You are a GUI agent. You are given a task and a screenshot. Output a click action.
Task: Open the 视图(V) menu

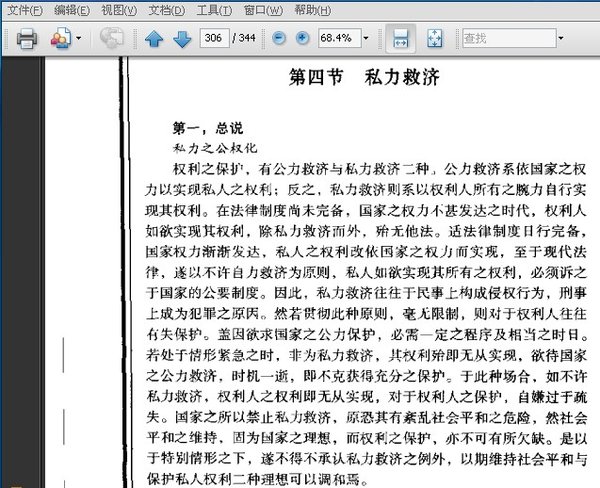[x=119, y=10]
